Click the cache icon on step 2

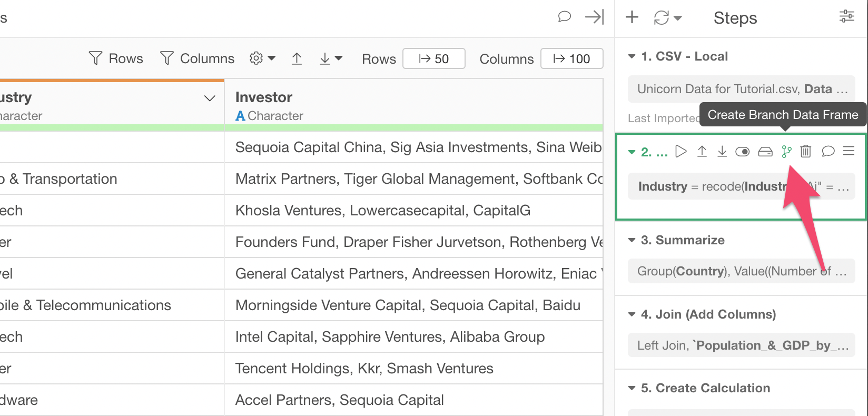pos(765,152)
